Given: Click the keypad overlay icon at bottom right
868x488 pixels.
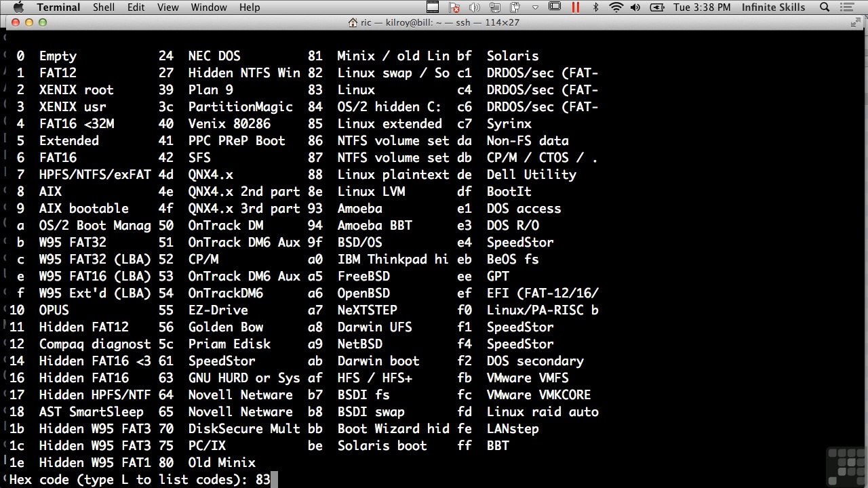Looking at the screenshot, I should coord(848,466).
